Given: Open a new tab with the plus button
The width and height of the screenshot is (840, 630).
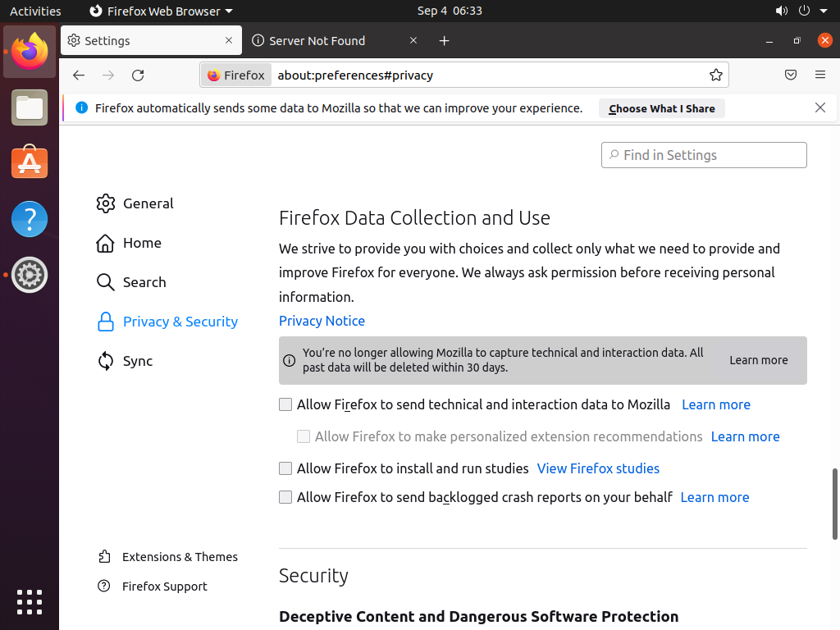Looking at the screenshot, I should tap(444, 41).
